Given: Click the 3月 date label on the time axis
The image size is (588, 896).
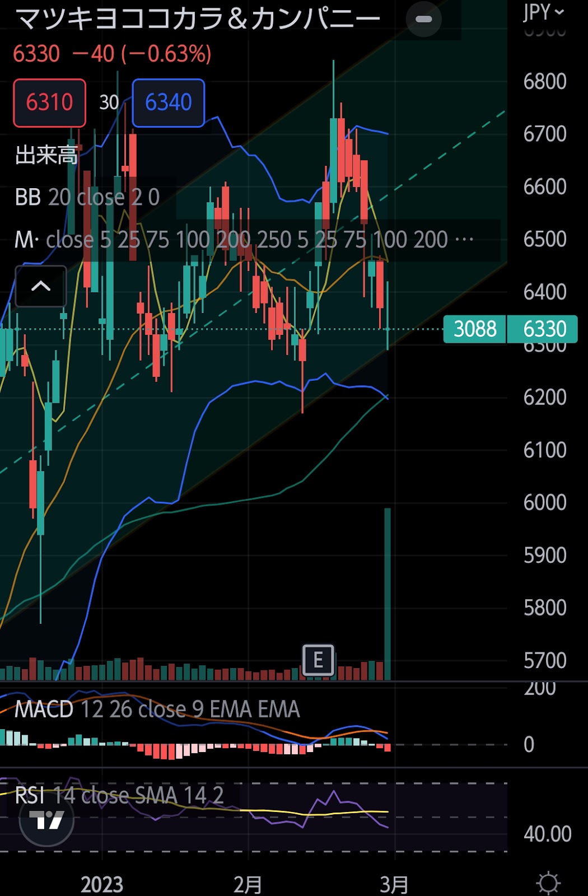Looking at the screenshot, I should click(394, 884).
